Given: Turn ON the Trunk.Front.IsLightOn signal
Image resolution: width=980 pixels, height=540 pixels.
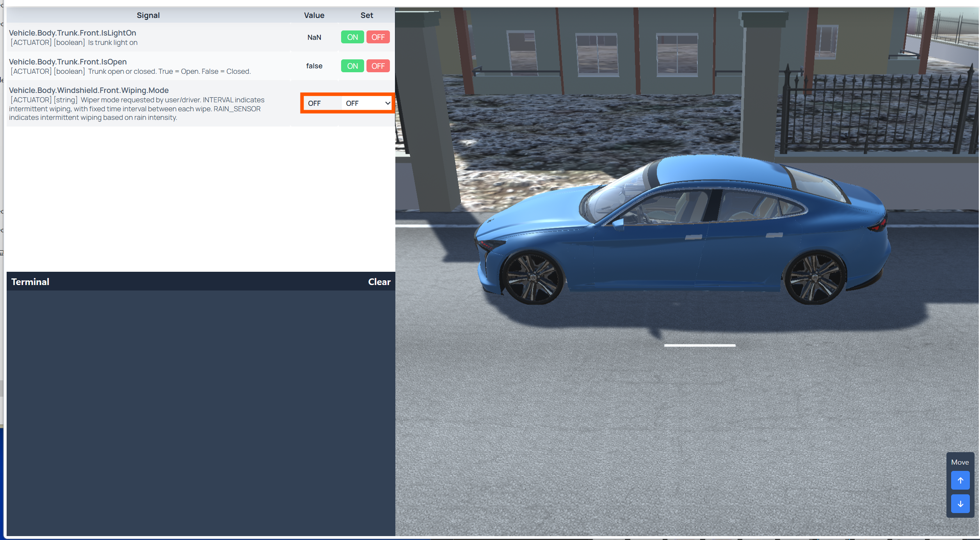Looking at the screenshot, I should click(352, 37).
